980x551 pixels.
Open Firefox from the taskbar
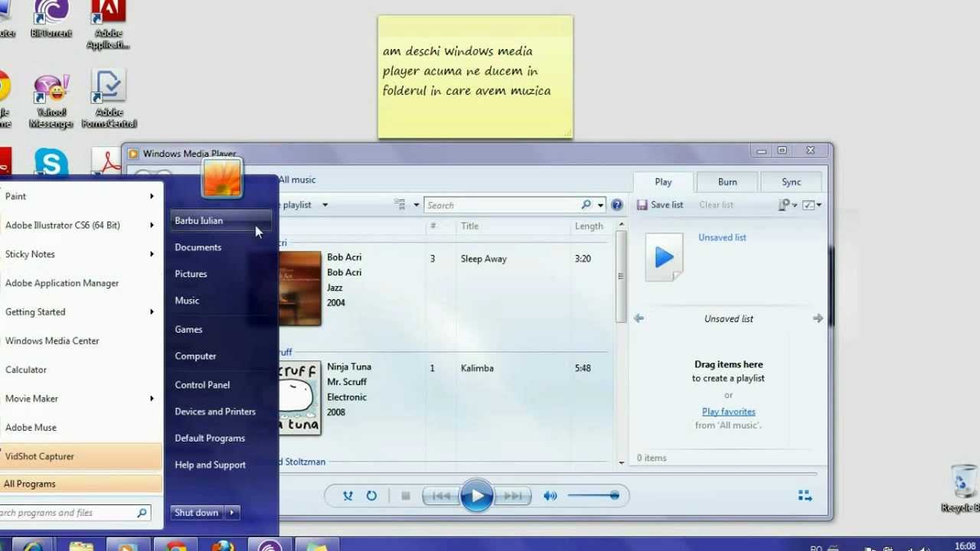[223, 546]
